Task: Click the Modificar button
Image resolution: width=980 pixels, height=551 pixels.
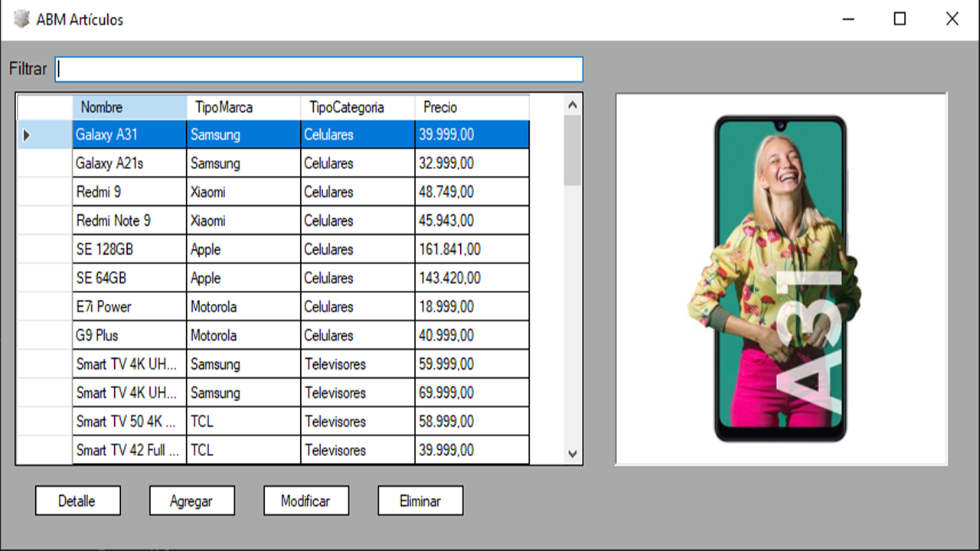Action: [x=306, y=501]
